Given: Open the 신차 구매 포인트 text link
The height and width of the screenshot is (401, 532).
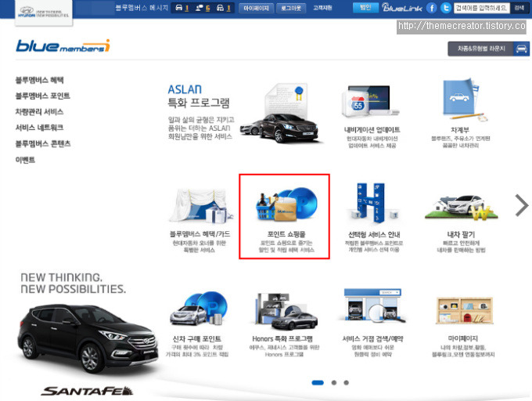Looking at the screenshot, I should [x=197, y=338].
